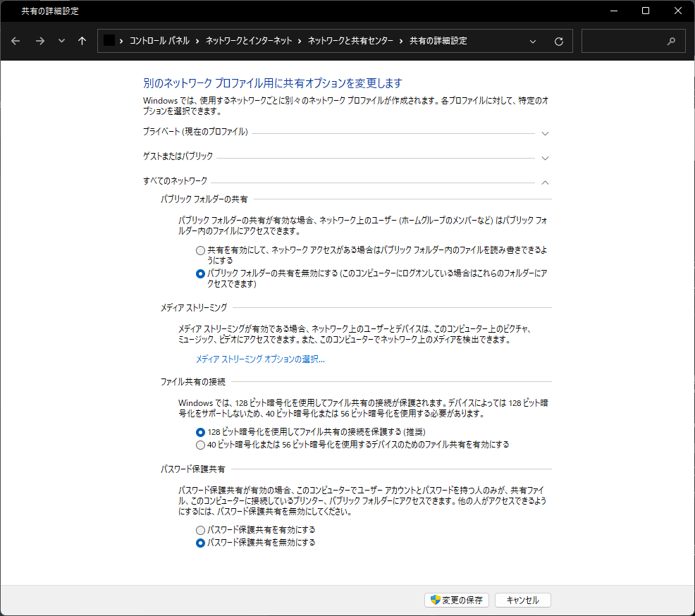Click the forward navigation arrow
Image resolution: width=695 pixels, height=616 pixels.
39,41
